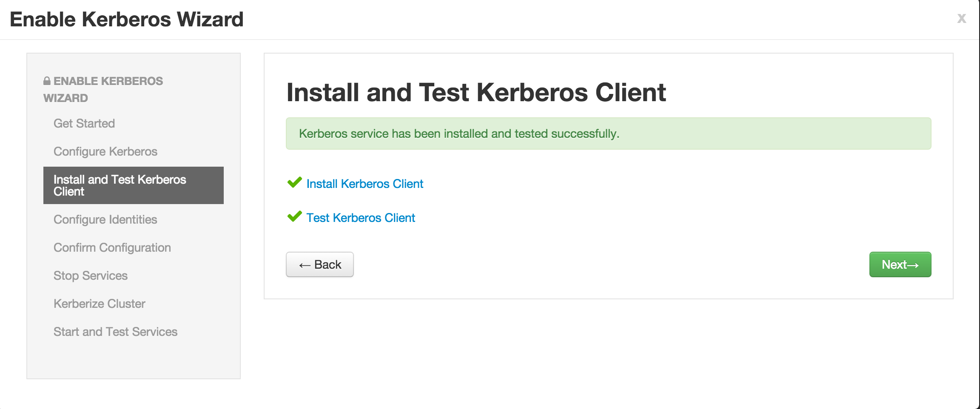Click the Enable Kerberos Wizard dialog title
Image resolution: width=980 pixels, height=409 pixels.
pos(127,20)
